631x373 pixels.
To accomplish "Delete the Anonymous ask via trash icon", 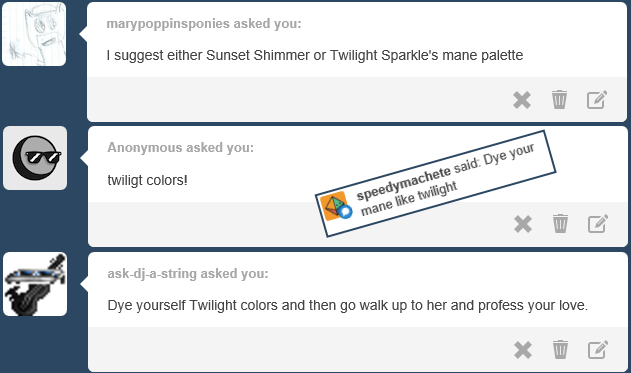I will 560,224.
